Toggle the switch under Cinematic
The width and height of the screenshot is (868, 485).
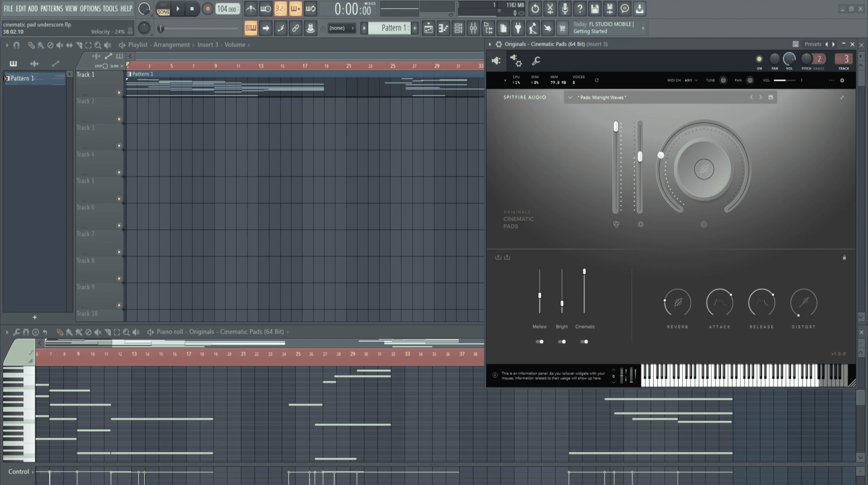[x=584, y=342]
